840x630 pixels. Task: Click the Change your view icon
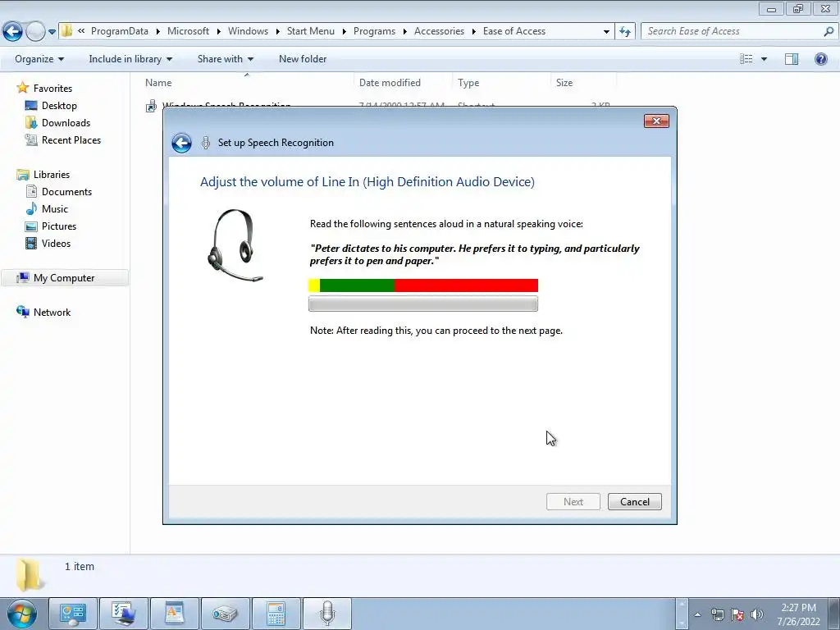pyautogui.click(x=746, y=59)
